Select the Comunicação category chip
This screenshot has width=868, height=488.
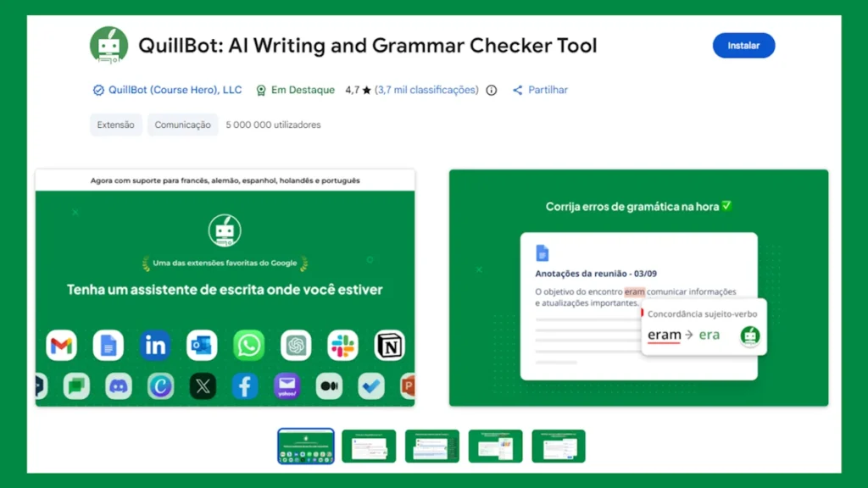(x=181, y=125)
